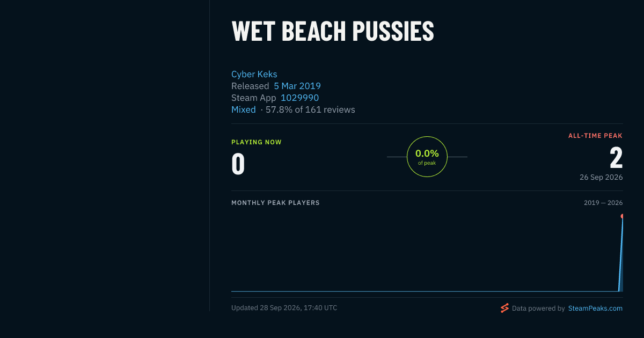Image resolution: width=644 pixels, height=338 pixels.
Task: Click the game title heading
Action: (333, 31)
